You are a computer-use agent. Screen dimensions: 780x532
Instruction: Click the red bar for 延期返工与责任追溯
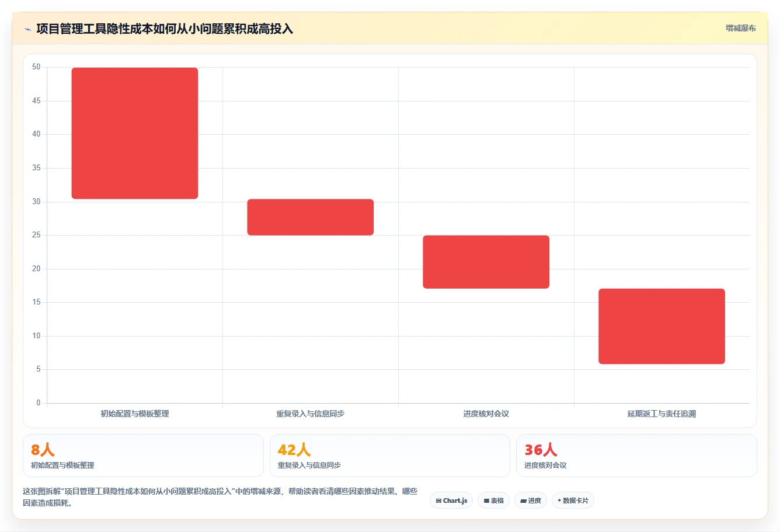point(661,326)
